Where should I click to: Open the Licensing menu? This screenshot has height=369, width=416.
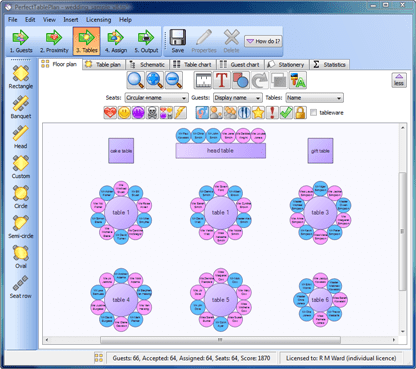(98, 20)
